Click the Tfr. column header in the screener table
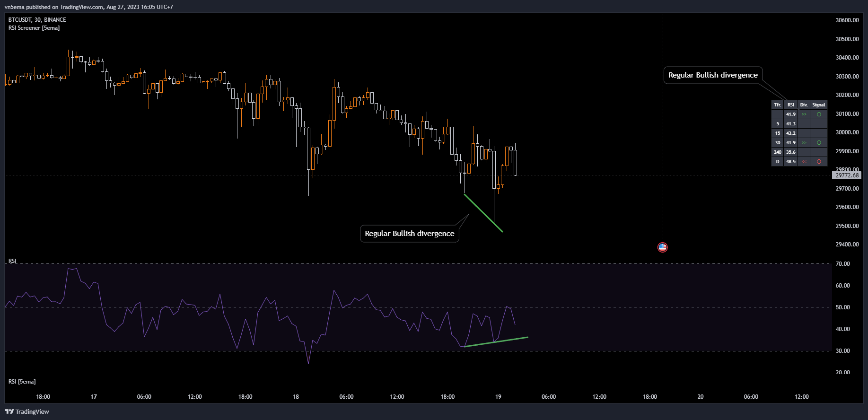Image resolution: width=868 pixels, height=420 pixels. (778, 105)
